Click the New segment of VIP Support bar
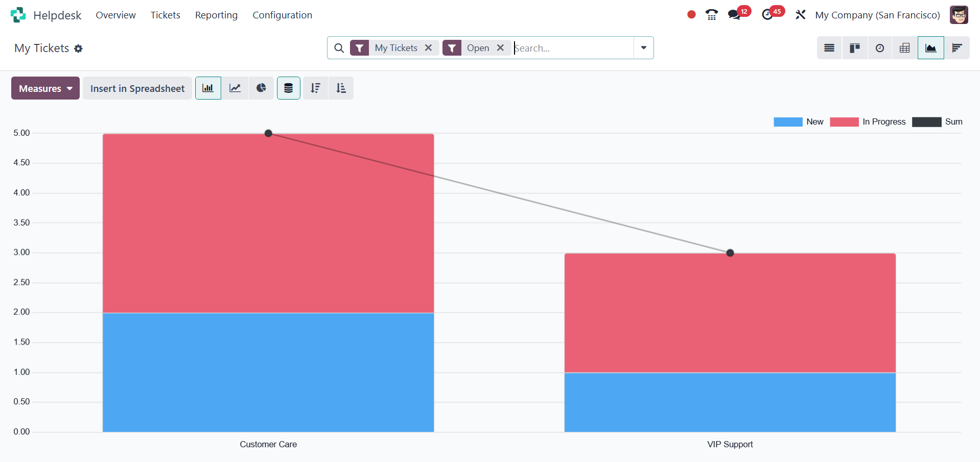This screenshot has width=980, height=462. [x=730, y=402]
